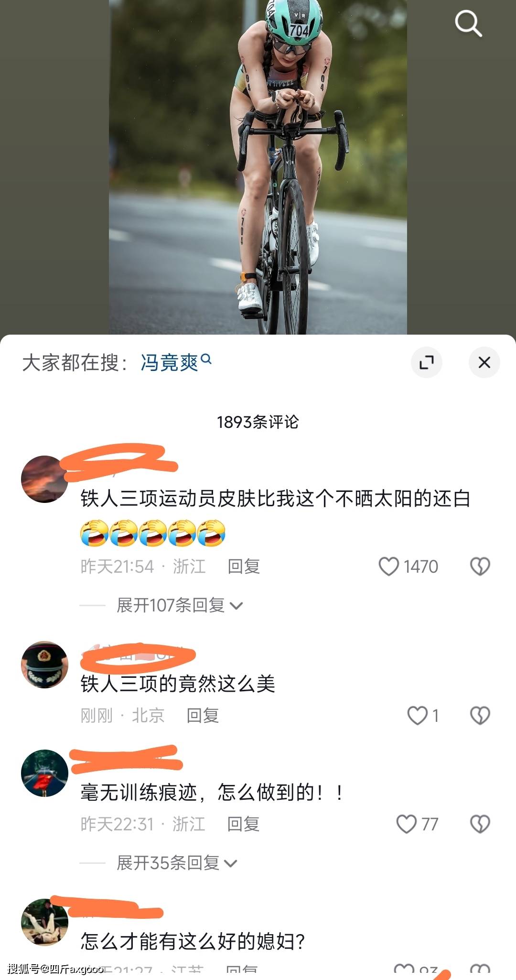
Task: Reply to the comment posted 昨天21:54
Action: [x=244, y=566]
